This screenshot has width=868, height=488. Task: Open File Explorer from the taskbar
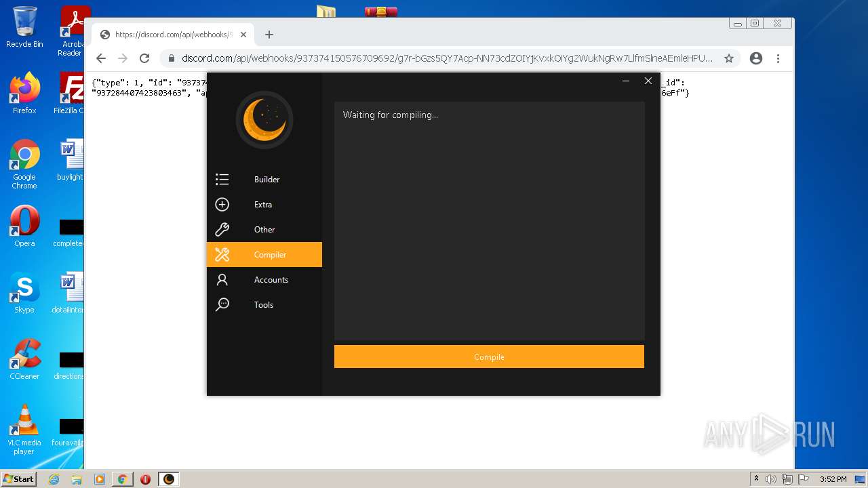coord(77,479)
